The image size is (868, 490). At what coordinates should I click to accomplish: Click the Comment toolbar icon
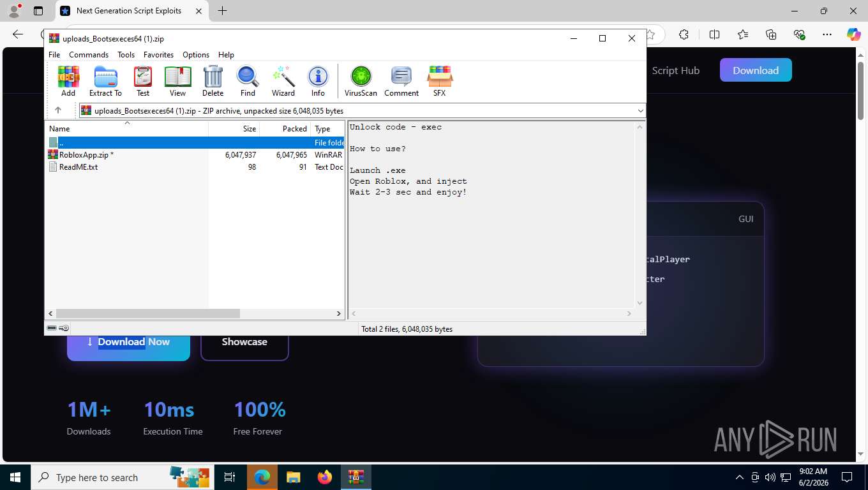pos(401,81)
